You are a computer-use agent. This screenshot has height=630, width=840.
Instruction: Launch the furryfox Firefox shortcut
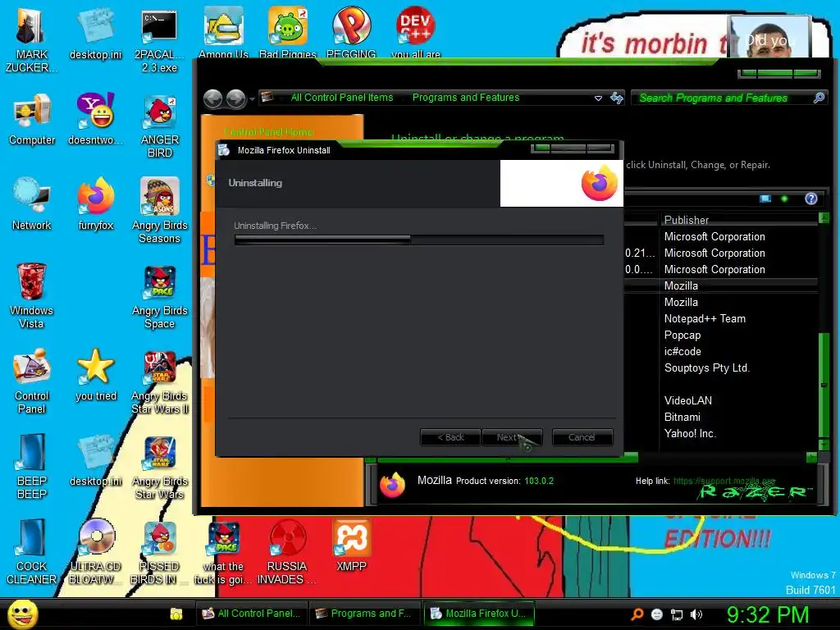click(95, 204)
